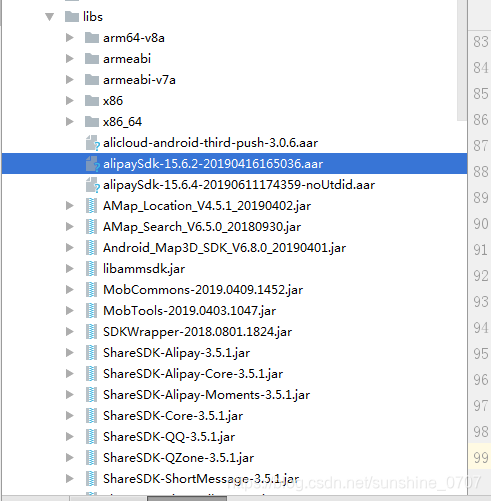The height and width of the screenshot is (501, 491).
Task: Click MobCommons jar archive icon
Action: (91, 290)
